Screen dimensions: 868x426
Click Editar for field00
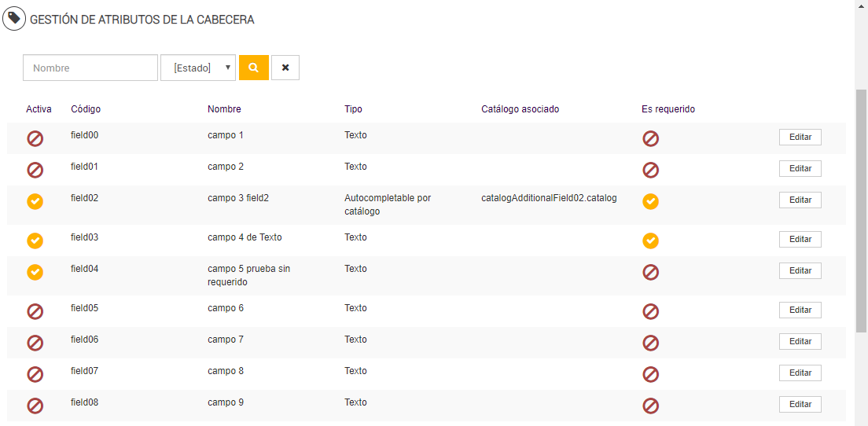point(800,137)
